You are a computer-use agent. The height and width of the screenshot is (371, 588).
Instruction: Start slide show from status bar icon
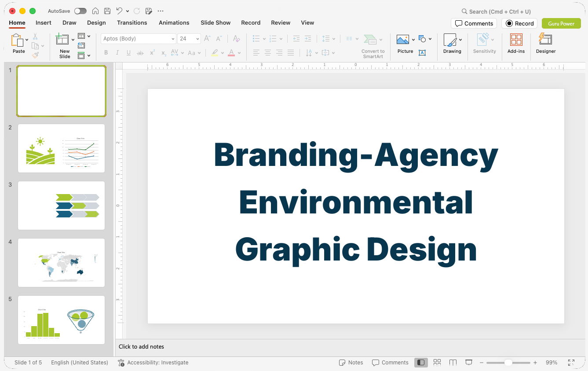(x=469, y=363)
